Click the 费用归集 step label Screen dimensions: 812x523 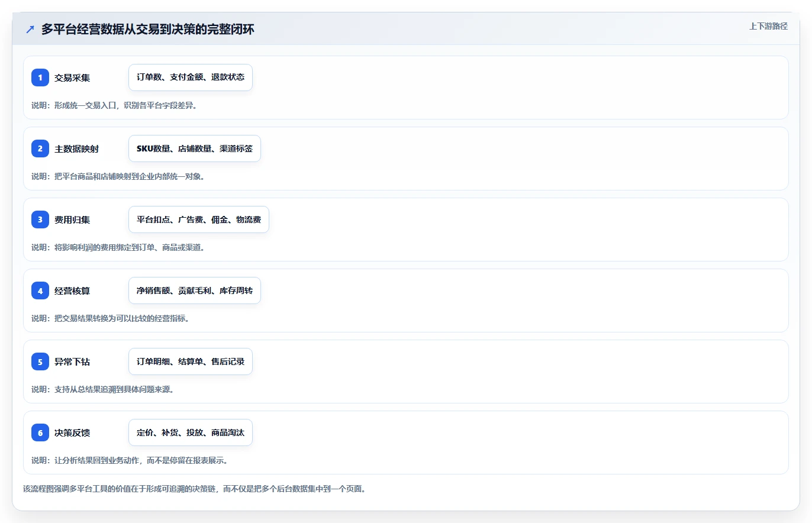(x=72, y=219)
